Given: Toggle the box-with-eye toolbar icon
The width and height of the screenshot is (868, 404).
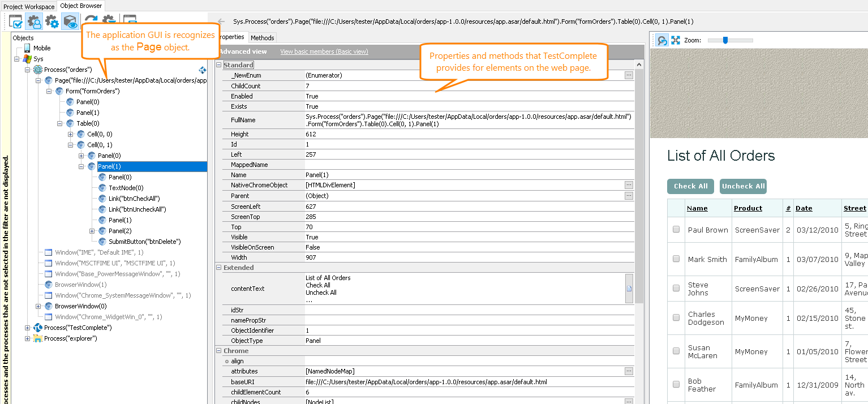Looking at the screenshot, I should click(70, 22).
